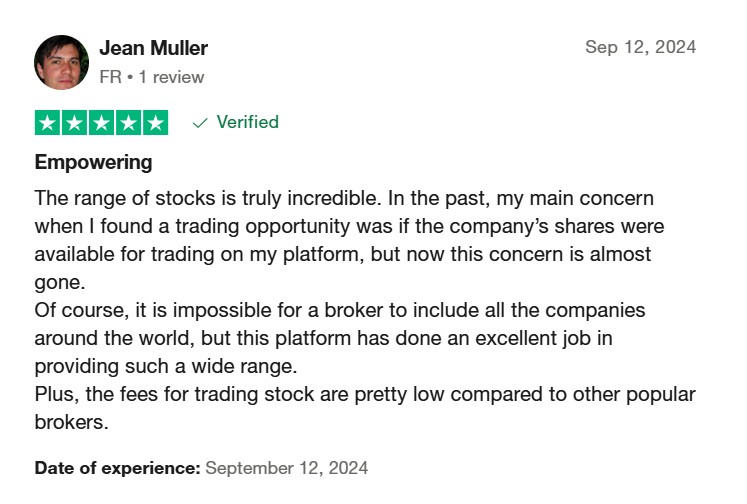Viewport: 747px width, 504px height.
Task: Click the fourth green rating star
Action: (129, 123)
